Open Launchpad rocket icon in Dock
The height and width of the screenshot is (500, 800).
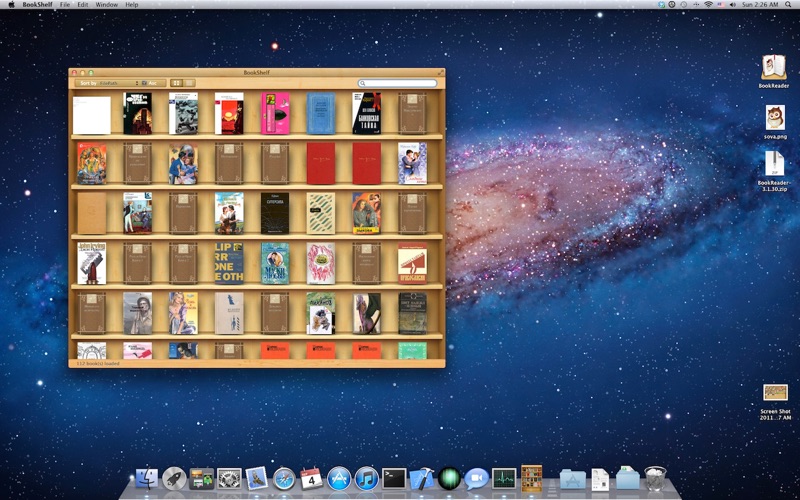(174, 479)
